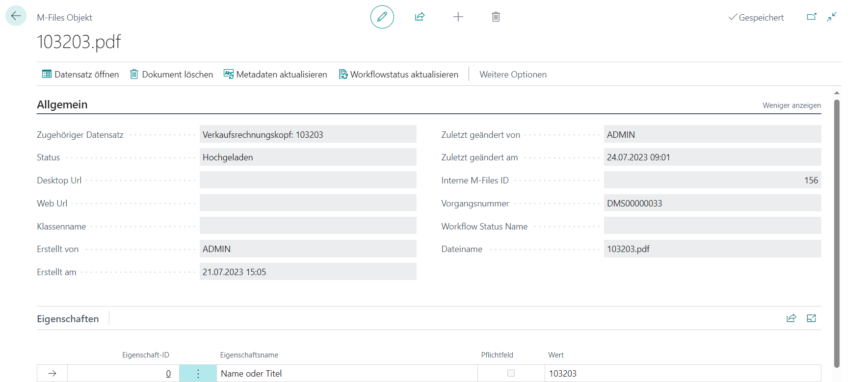Expand Eigenschaften part to full screen

(x=811, y=318)
